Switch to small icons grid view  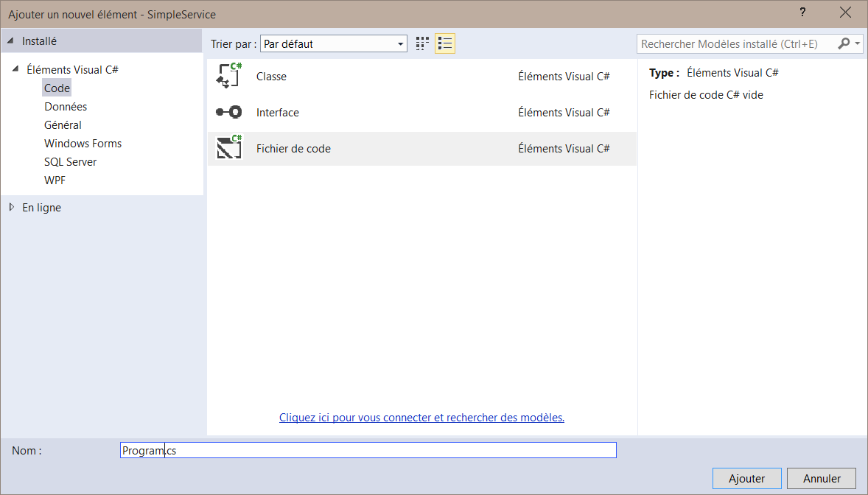click(x=422, y=44)
